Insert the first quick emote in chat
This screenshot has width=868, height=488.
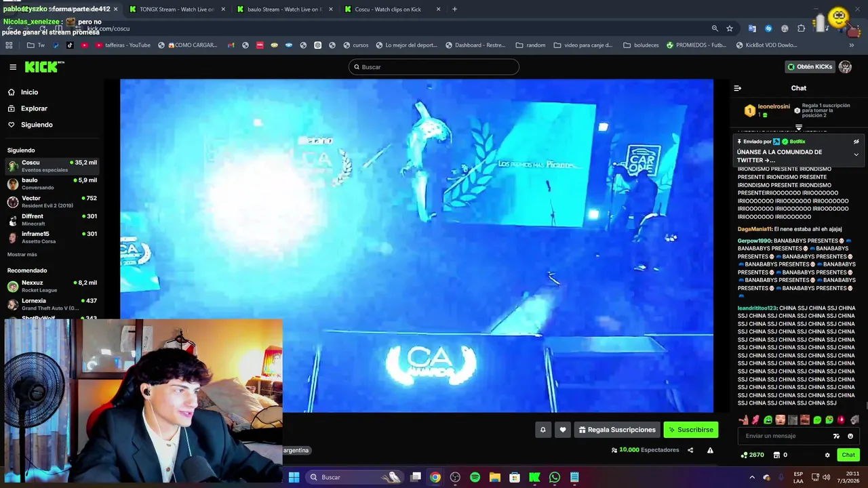[x=743, y=420]
